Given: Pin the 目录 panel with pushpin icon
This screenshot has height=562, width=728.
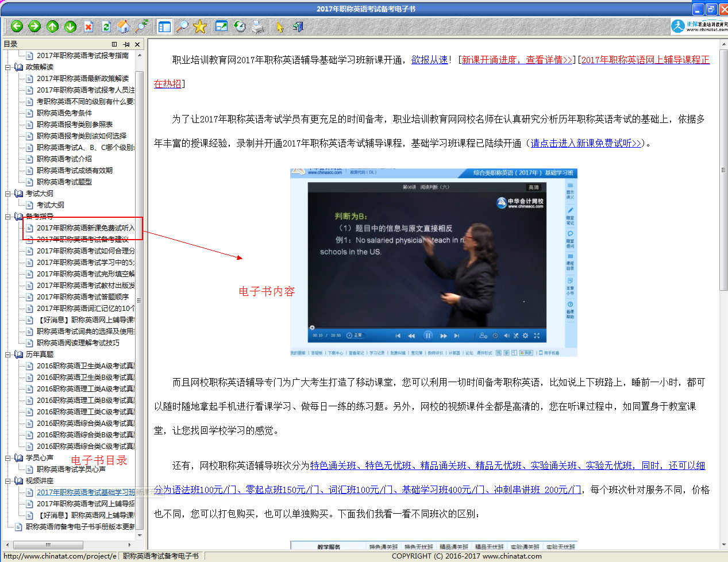Looking at the screenshot, I should coord(126,44).
